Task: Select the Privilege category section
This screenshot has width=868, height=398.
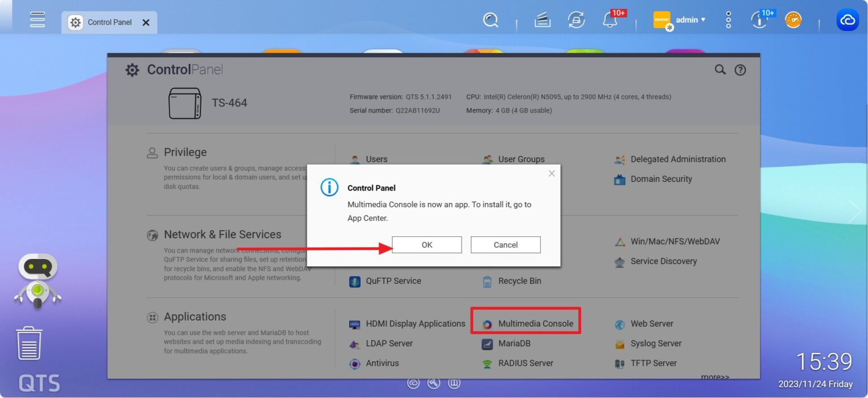Action: 185,152
